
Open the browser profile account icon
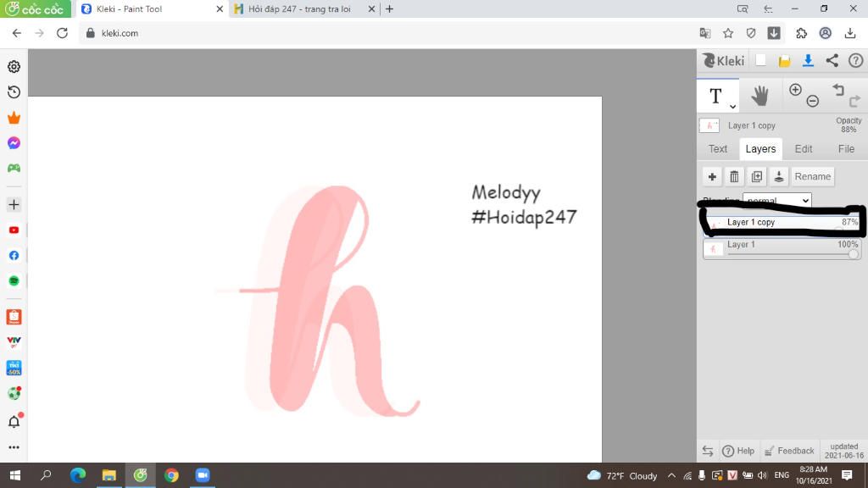pyautogui.click(x=826, y=33)
